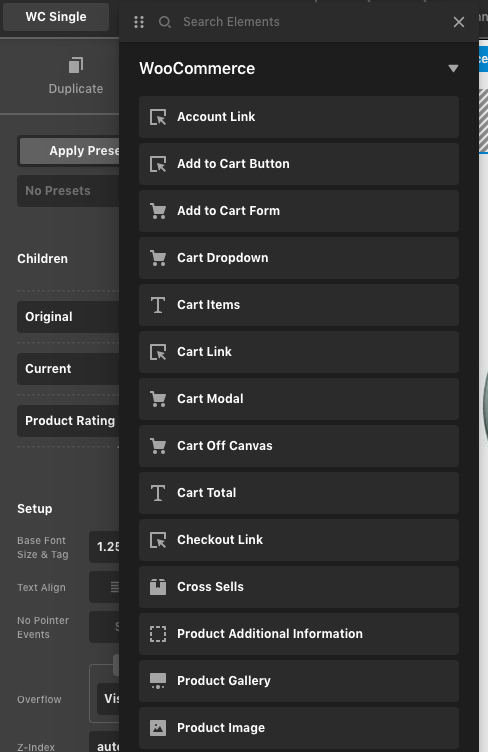The height and width of the screenshot is (752, 488).
Task: Close the elements library panel
Action: tap(459, 22)
